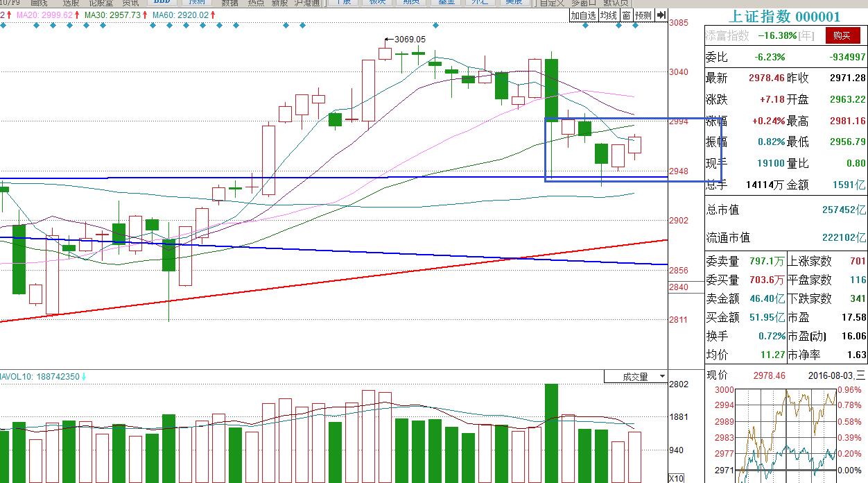868x483 pixels.
Task: Click the 总市值 value 257452亿
Action: click(x=844, y=210)
